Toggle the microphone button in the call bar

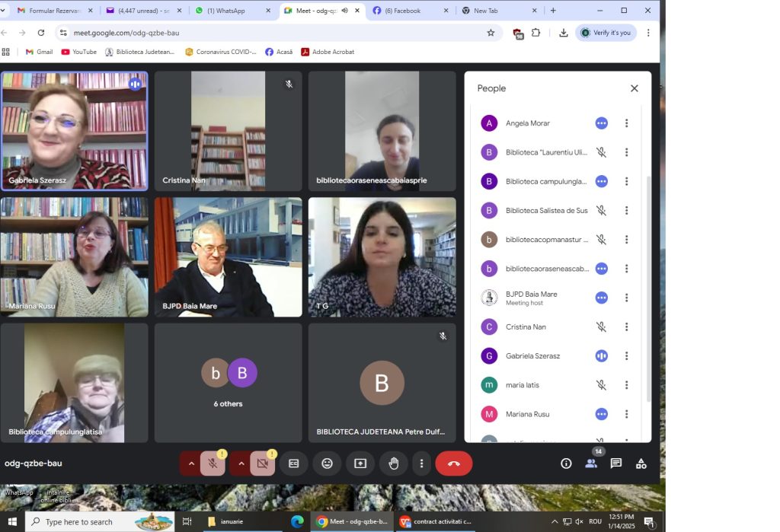tap(213, 464)
